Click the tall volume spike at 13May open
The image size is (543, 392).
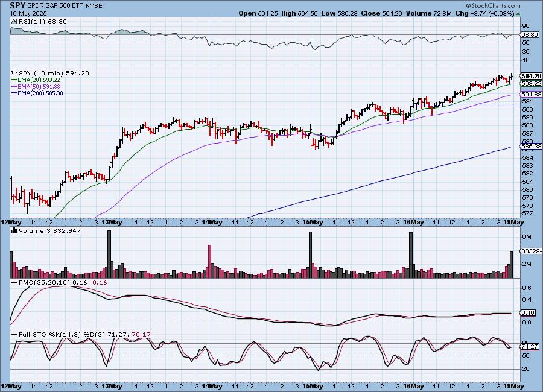[109, 254]
